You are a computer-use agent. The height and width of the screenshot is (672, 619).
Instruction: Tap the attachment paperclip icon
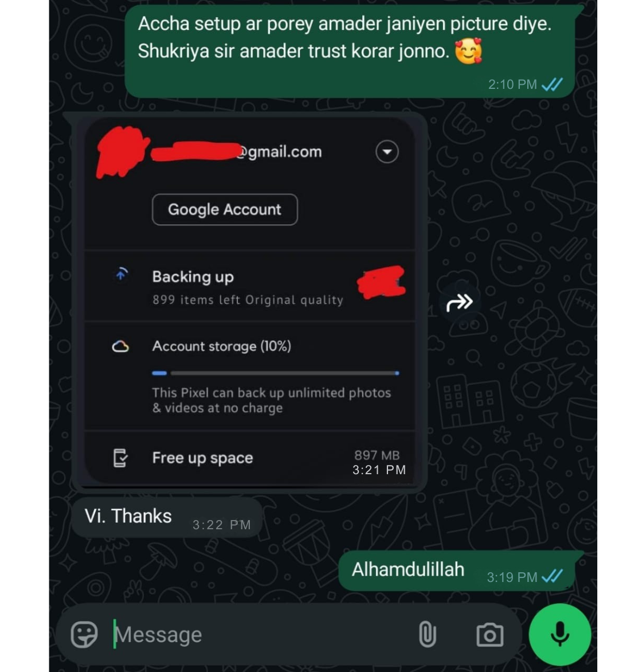pos(427,634)
